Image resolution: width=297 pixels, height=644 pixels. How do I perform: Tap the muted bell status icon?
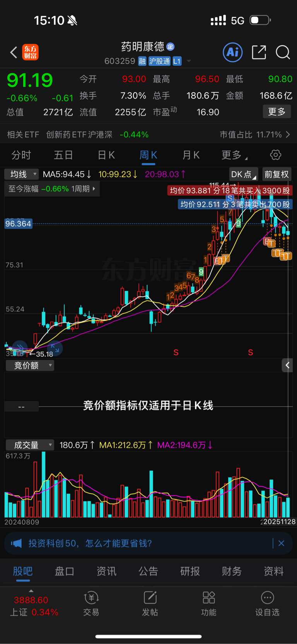pos(72,20)
